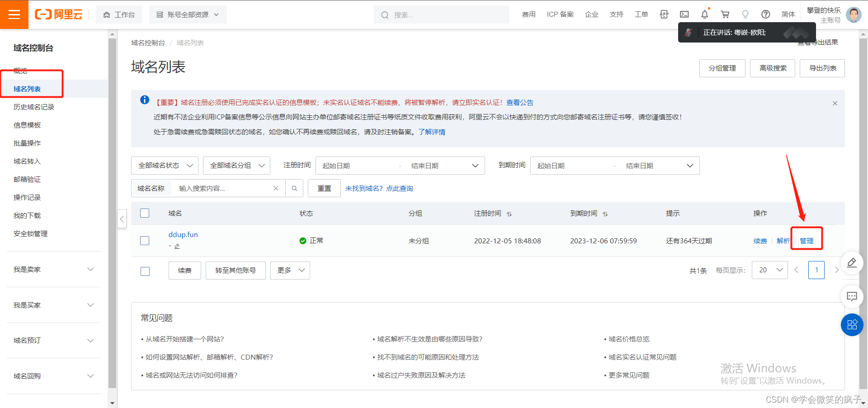Screen dimensions: 868x408
Task: Click 域名控制台 breadcrumb
Action: click(x=148, y=43)
